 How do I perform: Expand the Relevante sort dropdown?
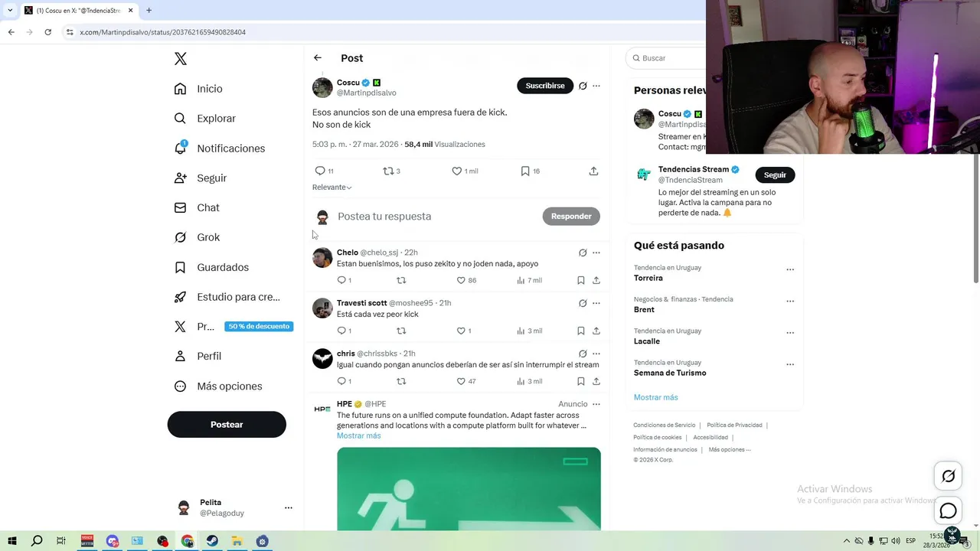point(332,187)
